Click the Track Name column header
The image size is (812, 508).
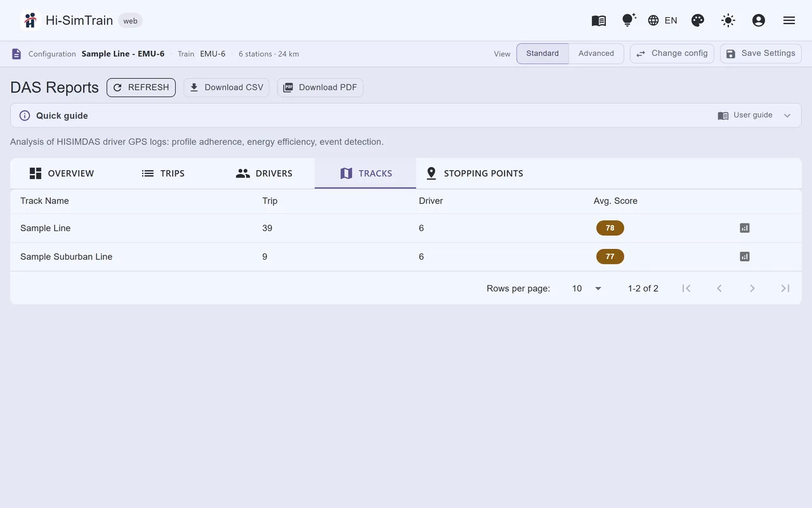pos(44,201)
